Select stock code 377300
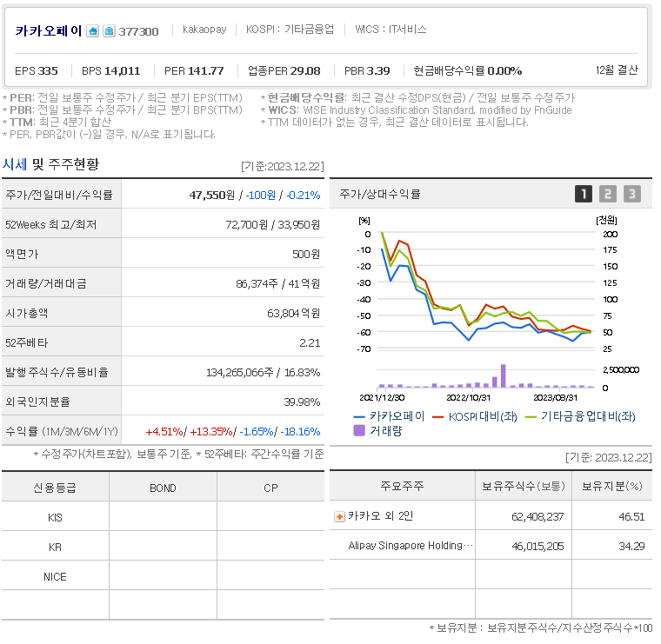The height and width of the screenshot is (644, 661). pos(138,31)
